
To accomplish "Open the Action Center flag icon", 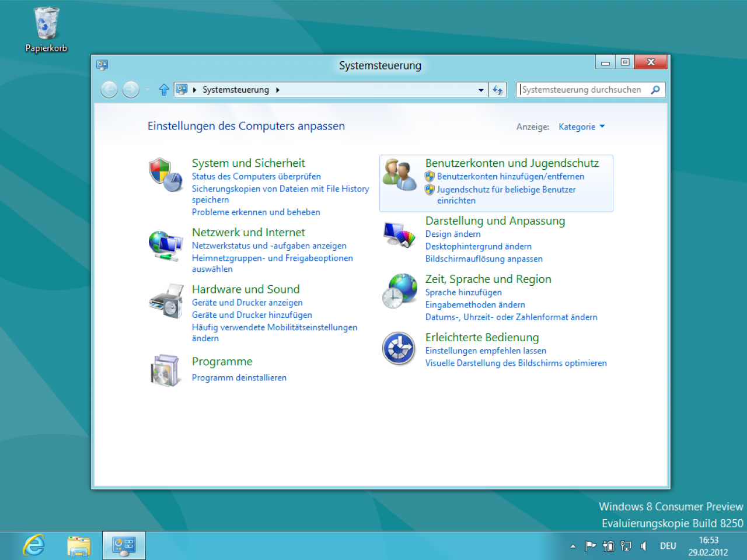I will click(591, 546).
